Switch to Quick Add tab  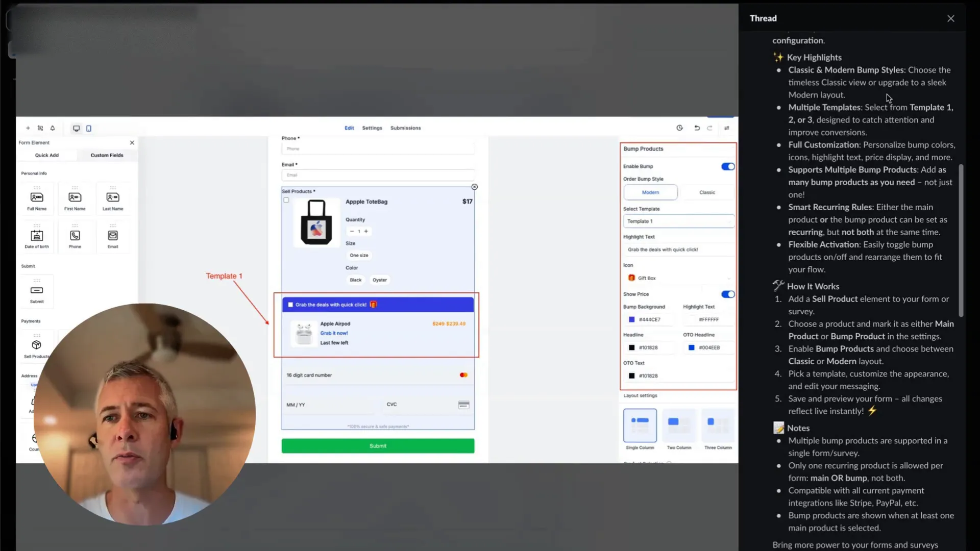click(47, 155)
